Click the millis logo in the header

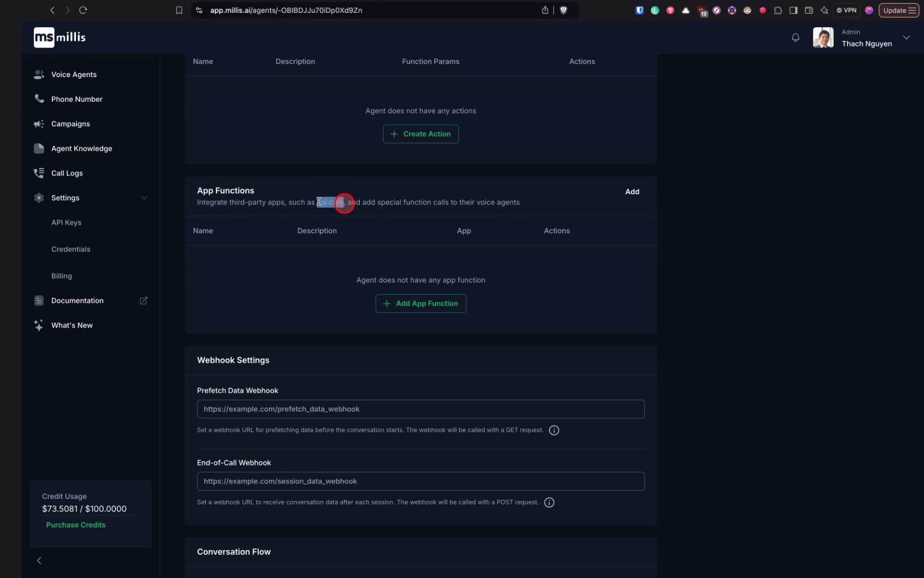59,37
